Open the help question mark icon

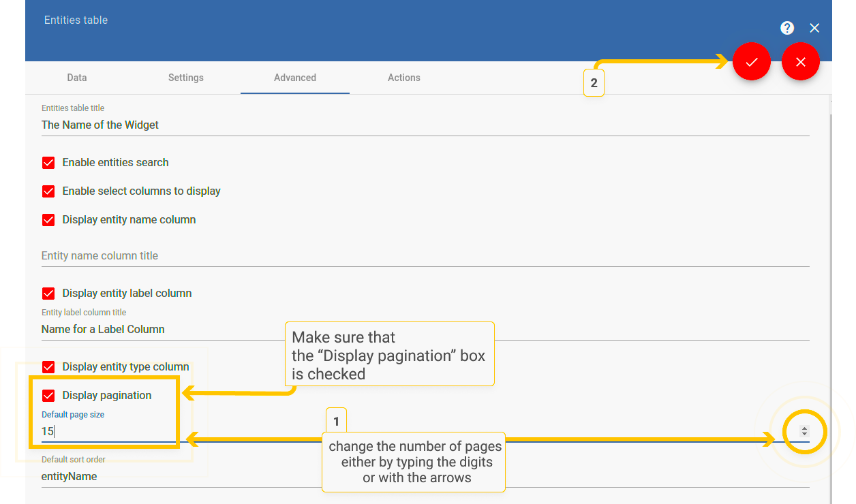787,28
